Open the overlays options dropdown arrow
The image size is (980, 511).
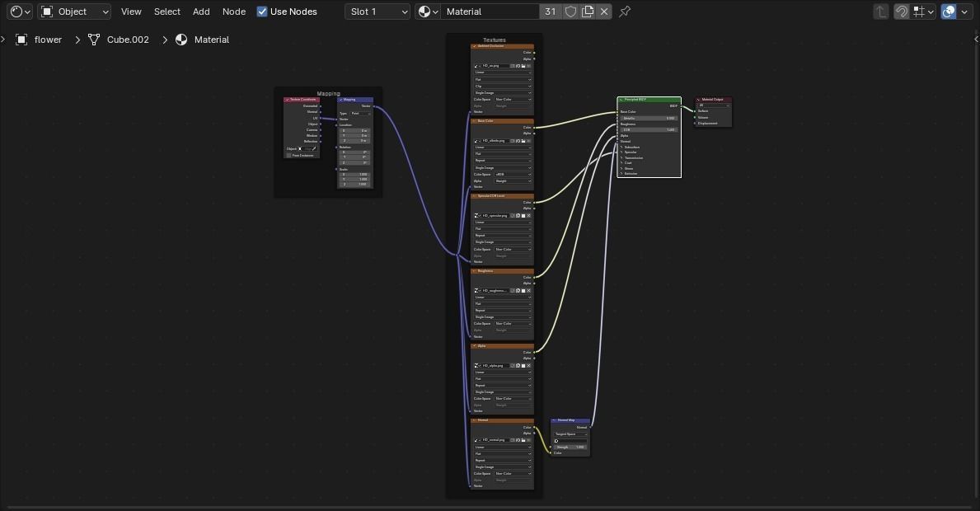point(964,12)
